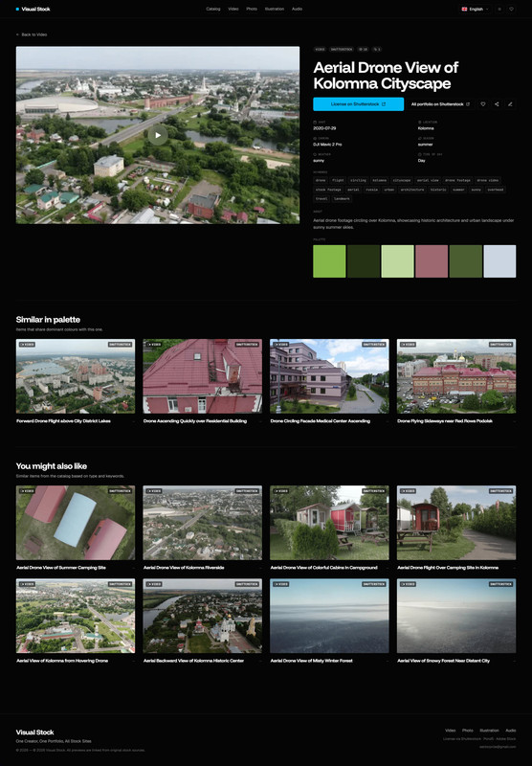Click the footer Photo link
This screenshot has height=766, width=532.
pos(468,731)
